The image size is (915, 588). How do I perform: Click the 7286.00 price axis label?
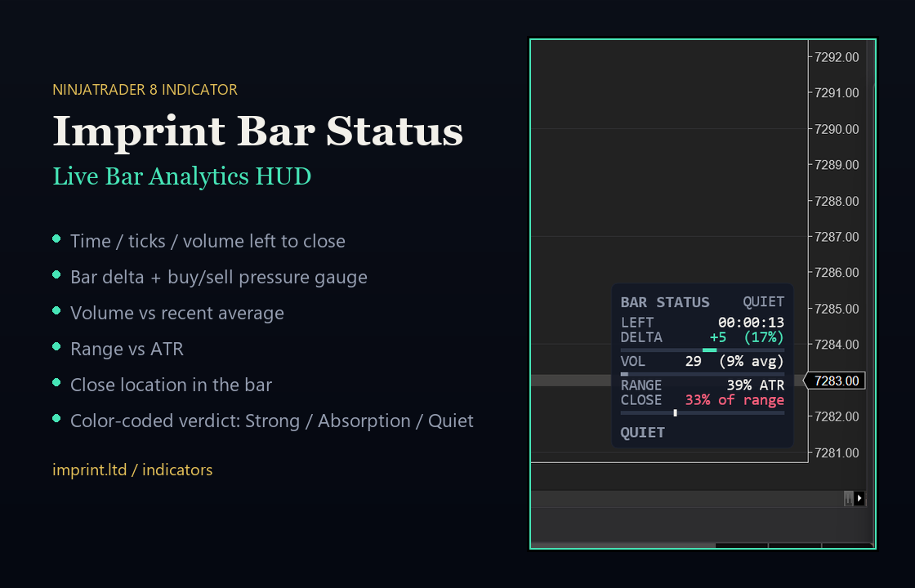pos(837,273)
